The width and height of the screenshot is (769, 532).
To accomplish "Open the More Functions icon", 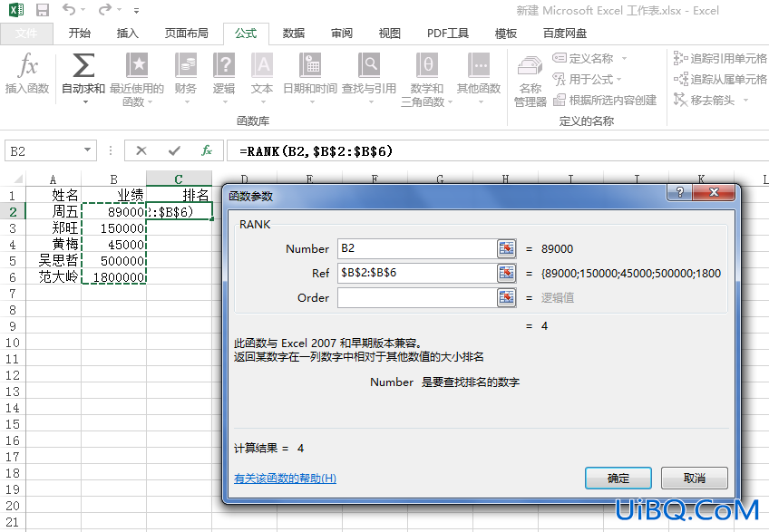I will pos(479,65).
